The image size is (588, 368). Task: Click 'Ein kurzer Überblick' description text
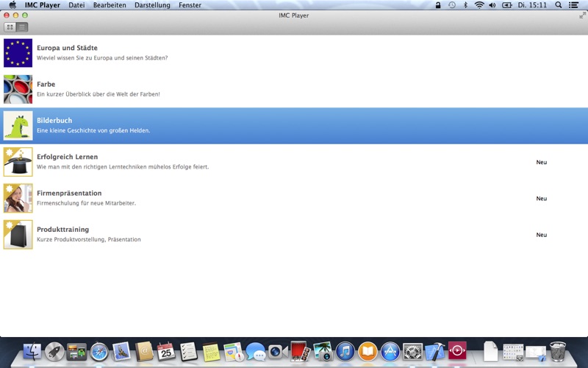coord(98,94)
